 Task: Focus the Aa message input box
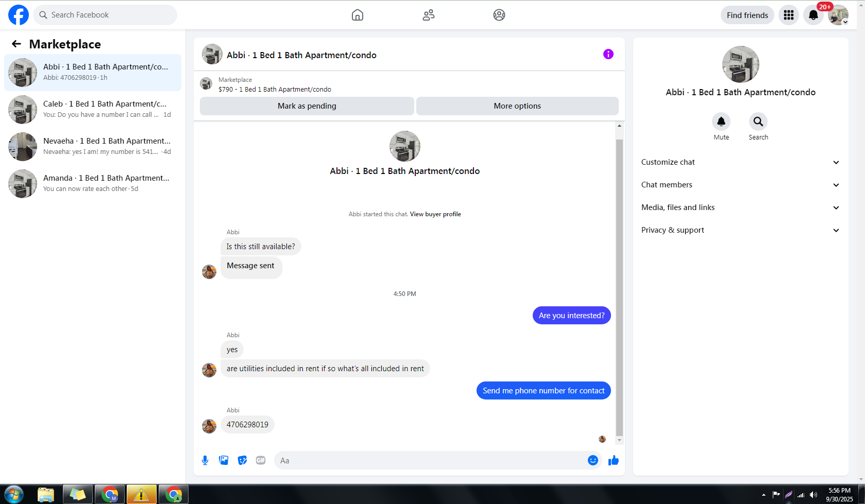pyautogui.click(x=431, y=460)
